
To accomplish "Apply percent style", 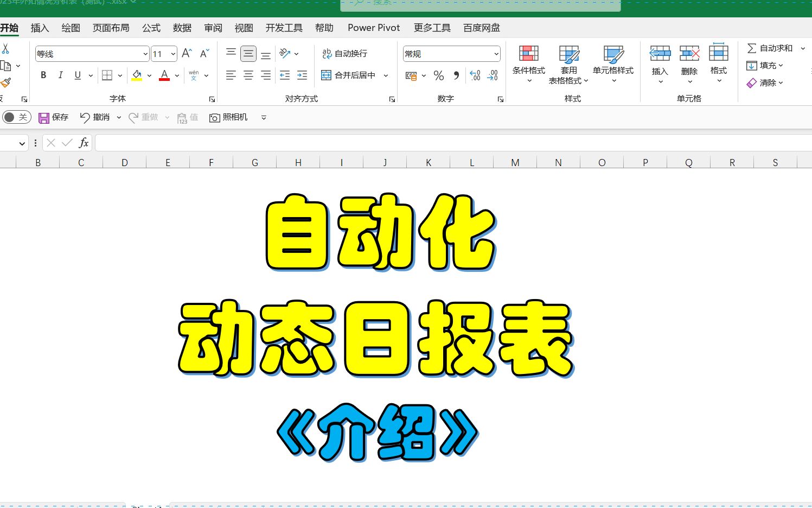I will click(x=439, y=76).
